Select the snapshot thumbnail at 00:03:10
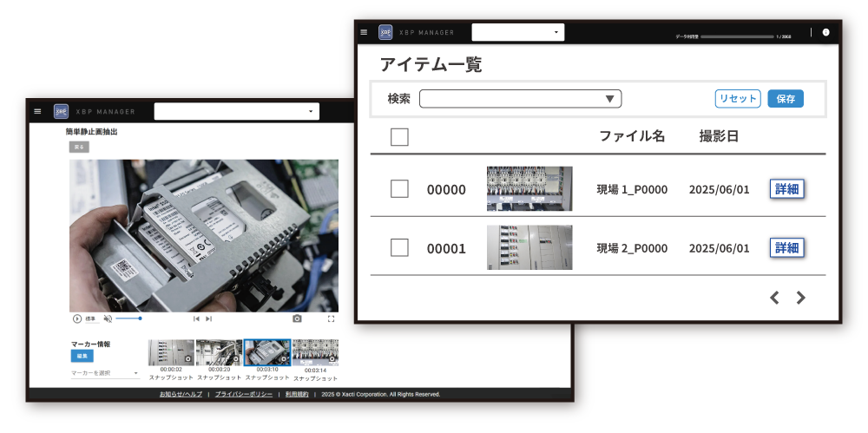 (266, 353)
